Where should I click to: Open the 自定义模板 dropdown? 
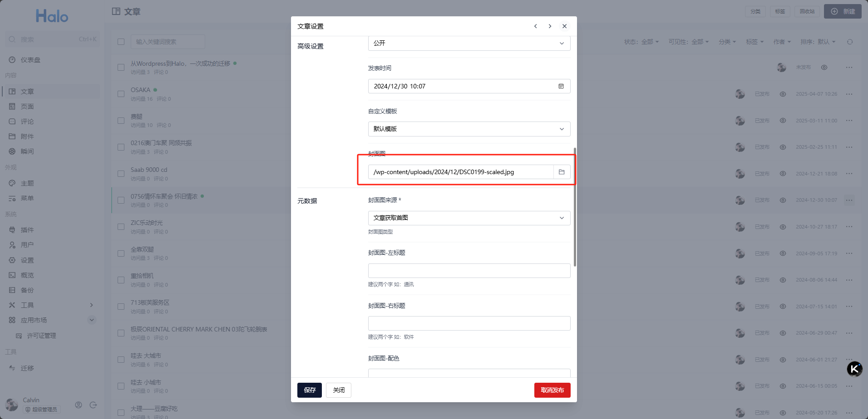(x=469, y=129)
